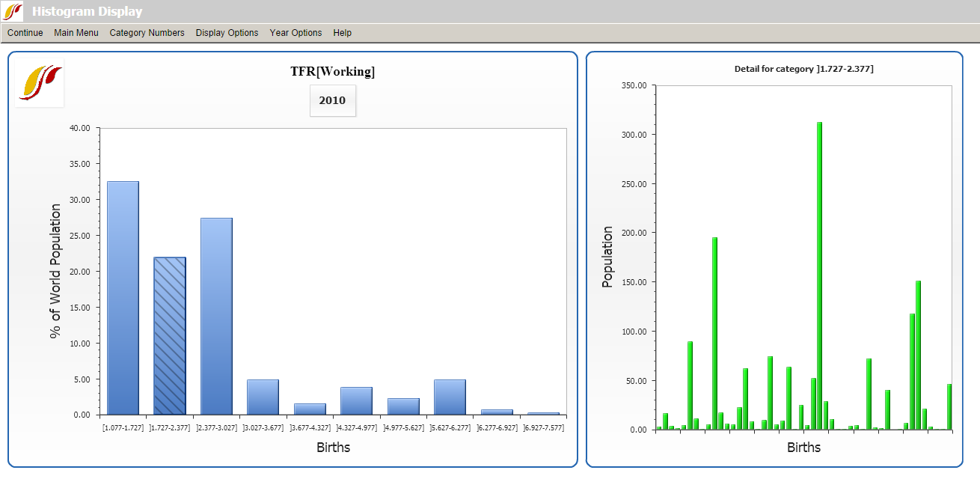Viewport: 980px width, 479px height.
Task: Open the Help menu
Action: (343, 33)
